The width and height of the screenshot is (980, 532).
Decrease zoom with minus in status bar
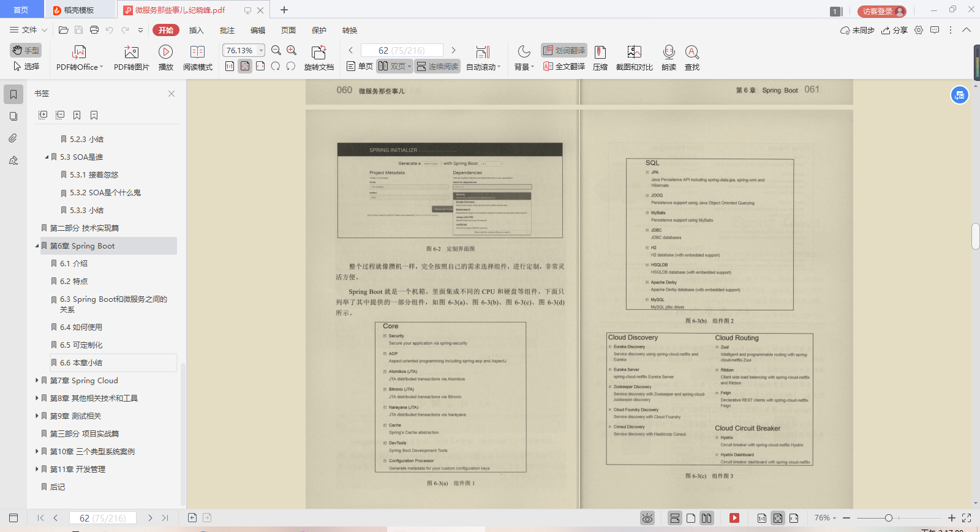(846, 518)
